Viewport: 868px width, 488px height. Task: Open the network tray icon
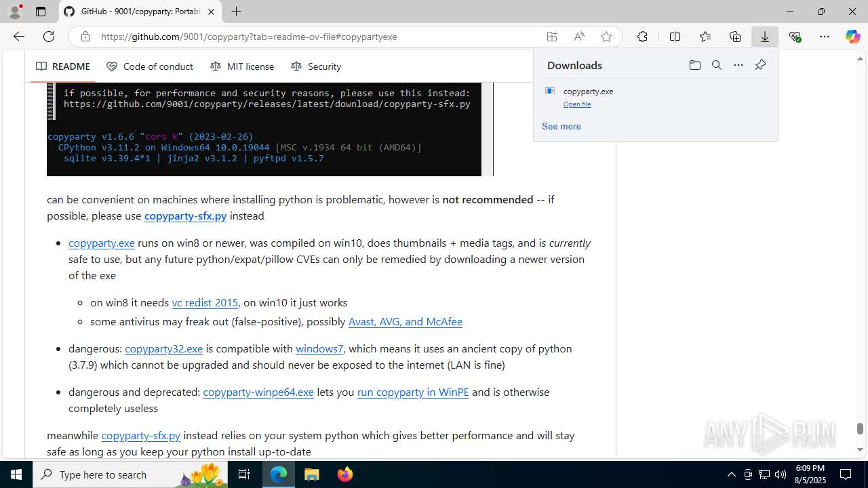pos(764,474)
